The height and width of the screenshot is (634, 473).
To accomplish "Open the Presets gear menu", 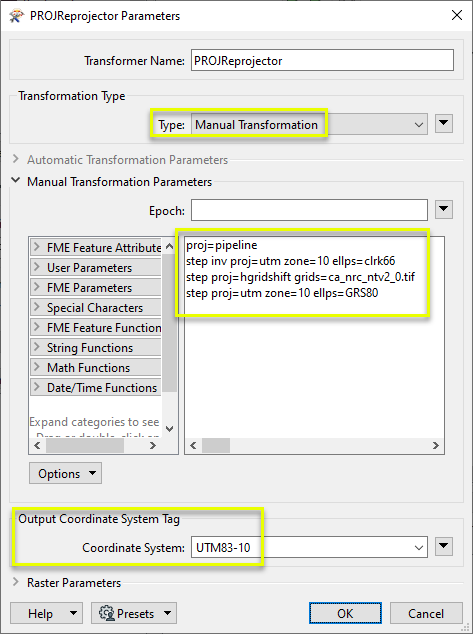I will (133, 613).
